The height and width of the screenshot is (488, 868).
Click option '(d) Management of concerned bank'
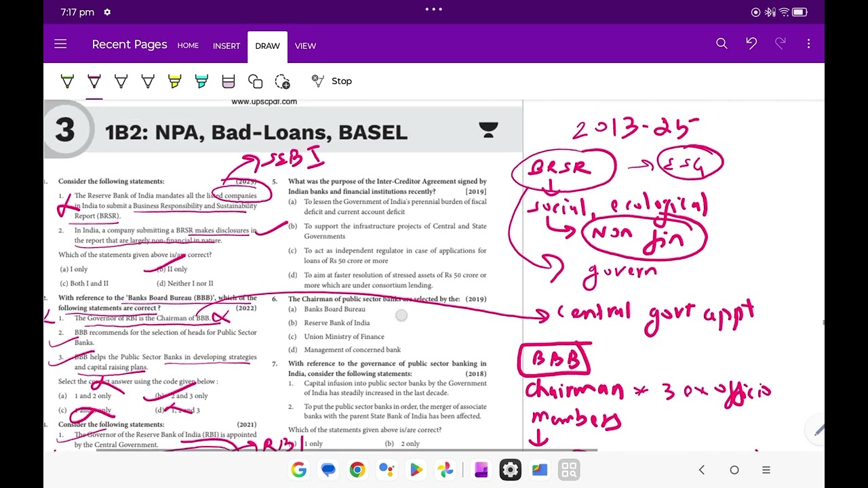[344, 350]
